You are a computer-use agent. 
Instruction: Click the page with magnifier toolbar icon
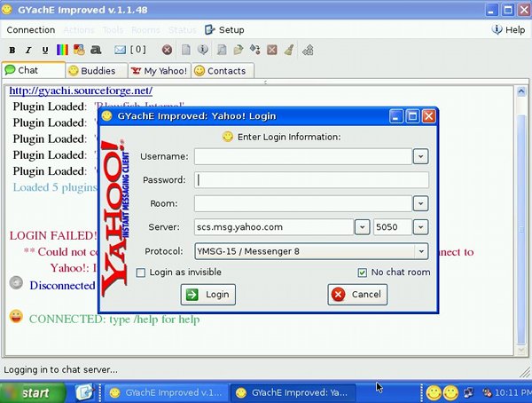point(222,51)
